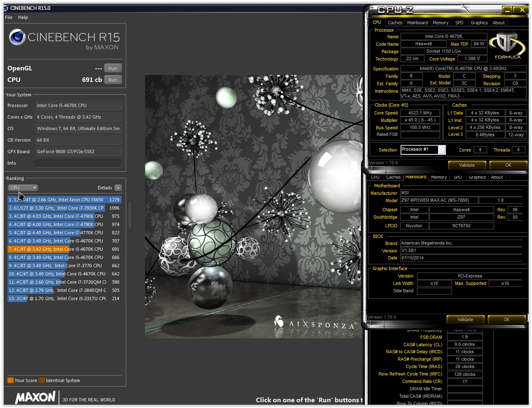Click the rendered Cinebench scene image
Viewport: 532px width, 408px height.
coord(253,207)
